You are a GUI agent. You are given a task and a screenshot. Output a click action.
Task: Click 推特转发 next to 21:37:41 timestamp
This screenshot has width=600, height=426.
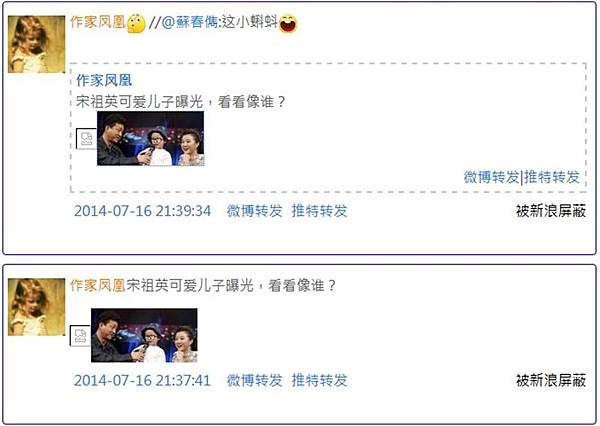pyautogui.click(x=320, y=380)
